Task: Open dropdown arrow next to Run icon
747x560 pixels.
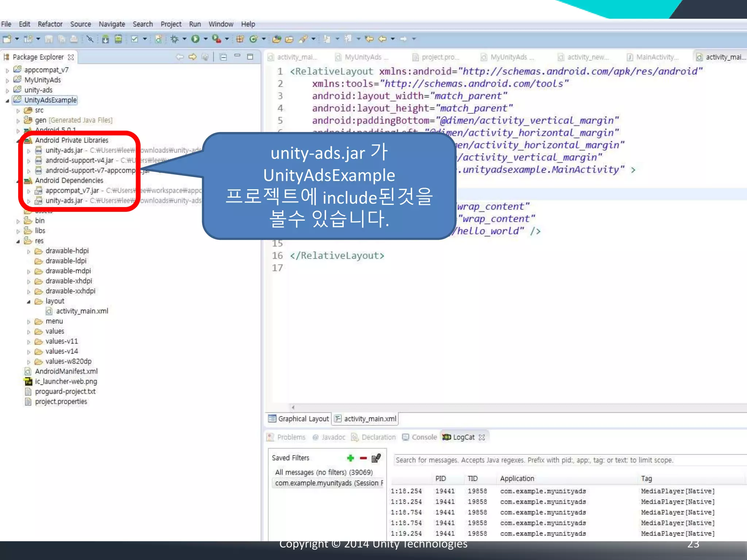Action: [x=205, y=39]
